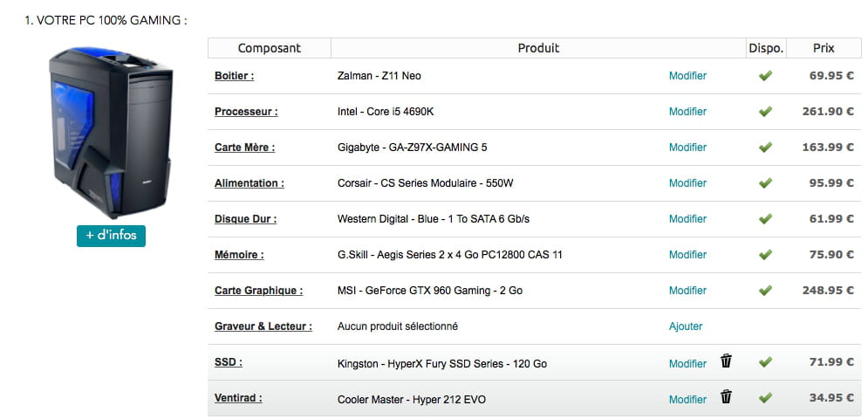
Task: Click the availability checkmark for Ventirad row
Action: pos(765,398)
